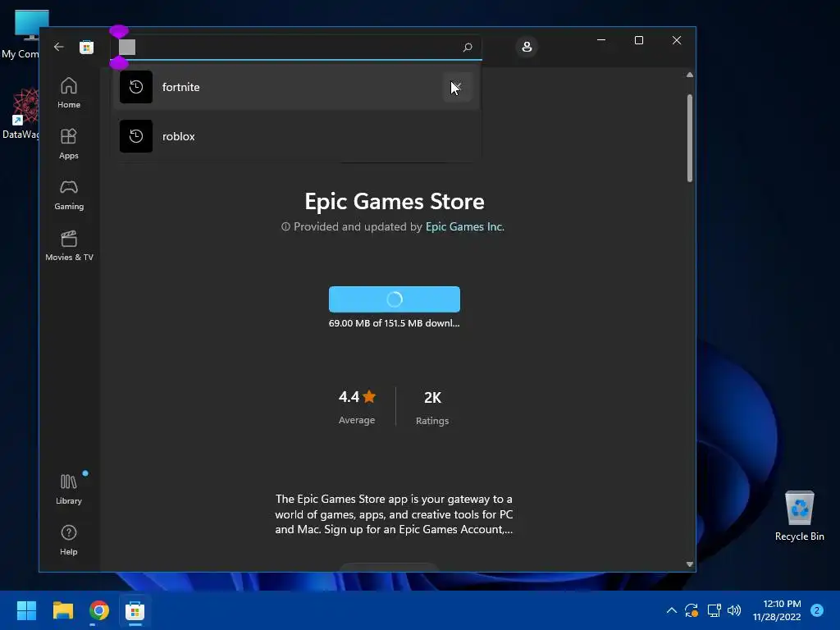Open the volume speaker tray icon
The image size is (840, 630).
(734, 610)
